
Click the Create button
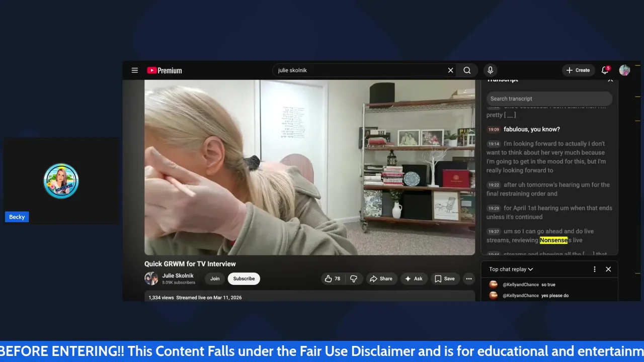point(578,70)
